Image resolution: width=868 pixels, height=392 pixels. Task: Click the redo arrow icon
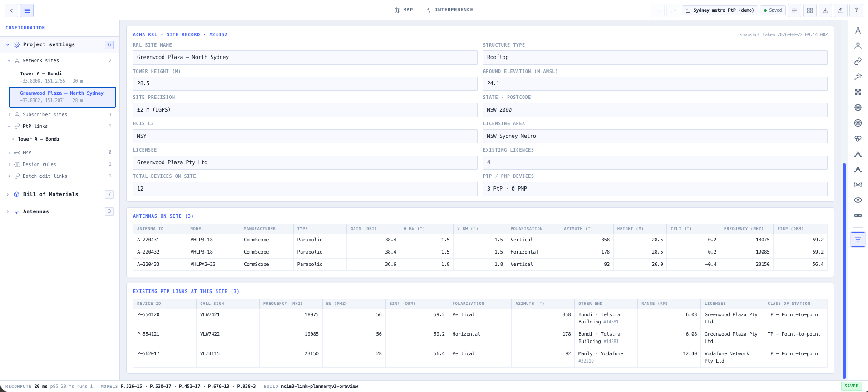[673, 10]
